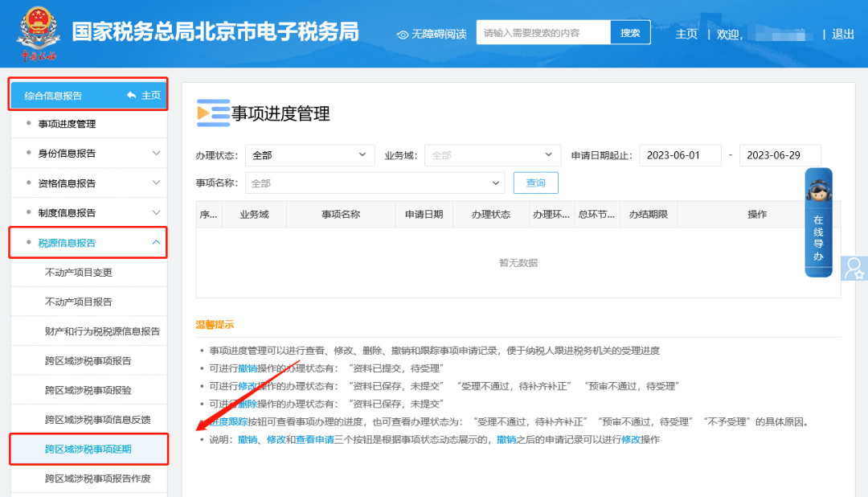868x497 pixels.
Task: Click the 查询 button
Action: coord(535,183)
